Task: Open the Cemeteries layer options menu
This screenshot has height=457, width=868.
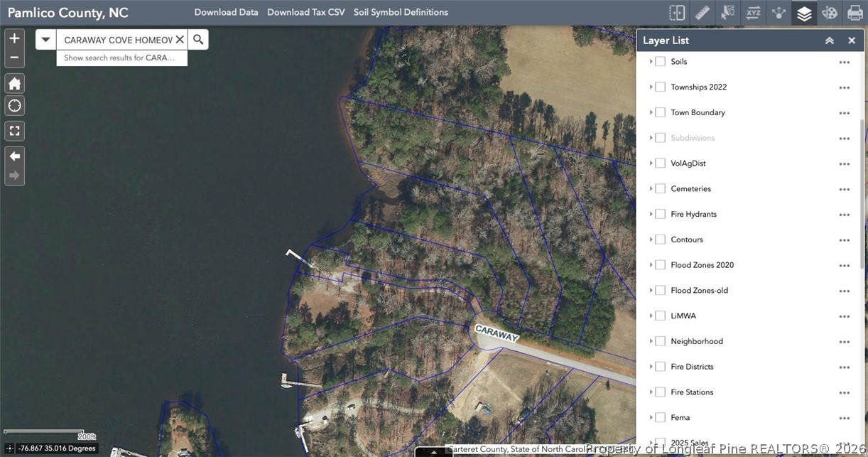Action: (x=844, y=189)
